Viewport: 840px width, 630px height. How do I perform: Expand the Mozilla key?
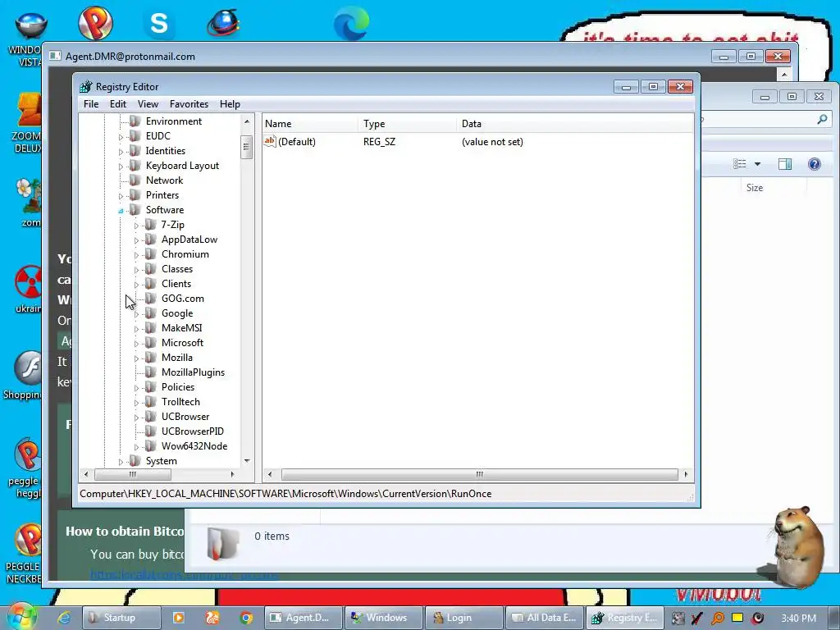click(136, 358)
